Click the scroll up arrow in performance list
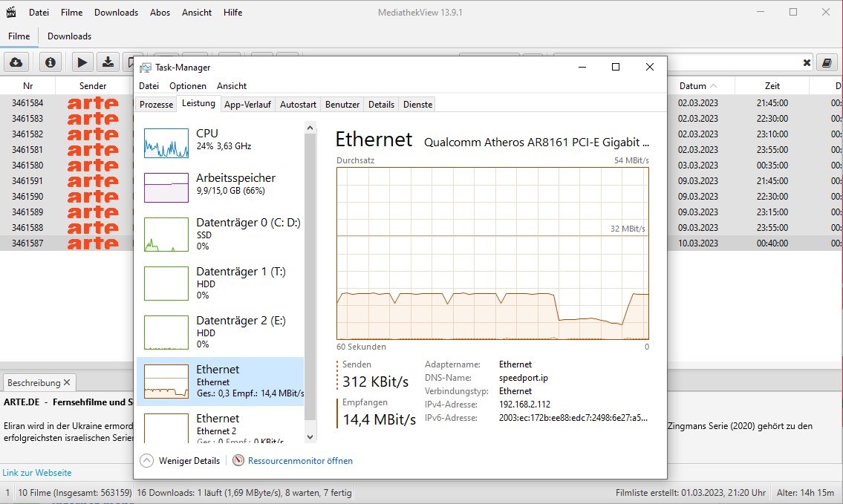843x504 pixels. click(310, 128)
